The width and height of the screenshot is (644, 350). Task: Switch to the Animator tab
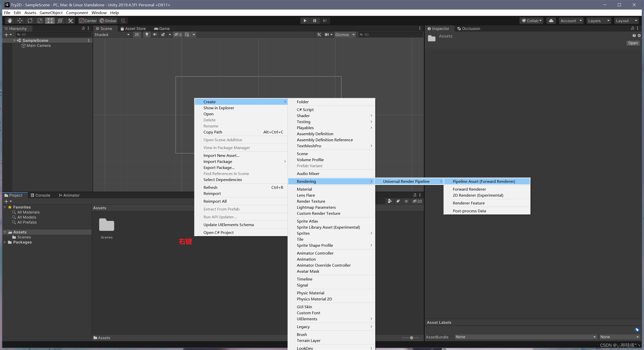[x=69, y=195]
